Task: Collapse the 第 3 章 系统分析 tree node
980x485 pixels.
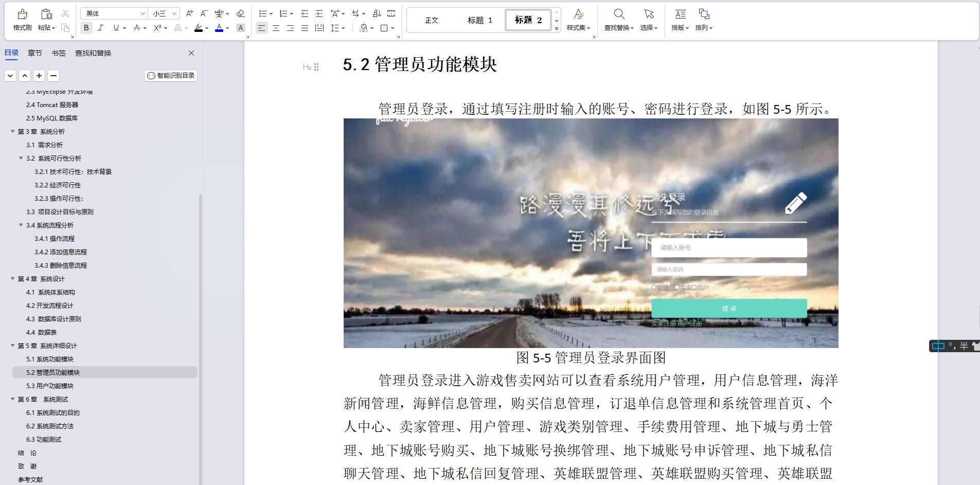Action: 13,131
